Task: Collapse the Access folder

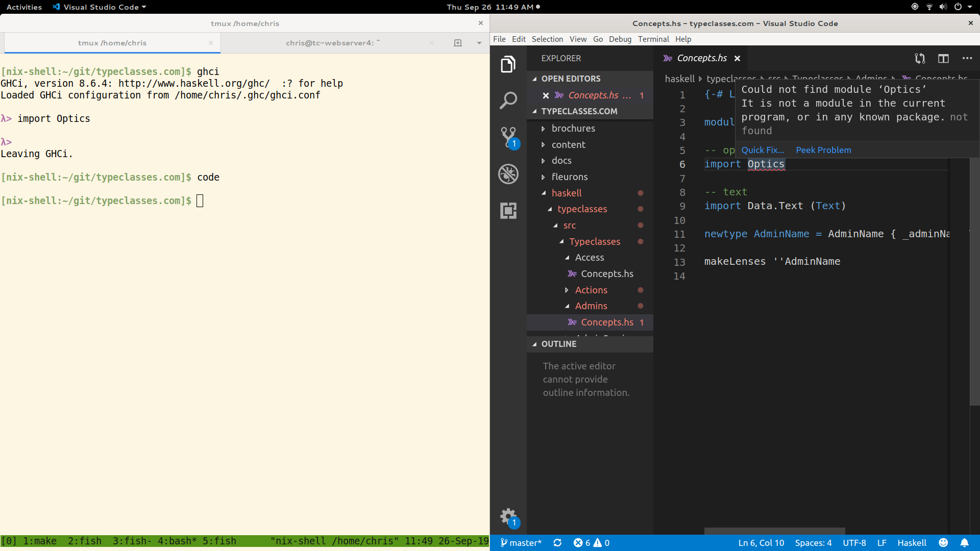Action: tap(590, 258)
